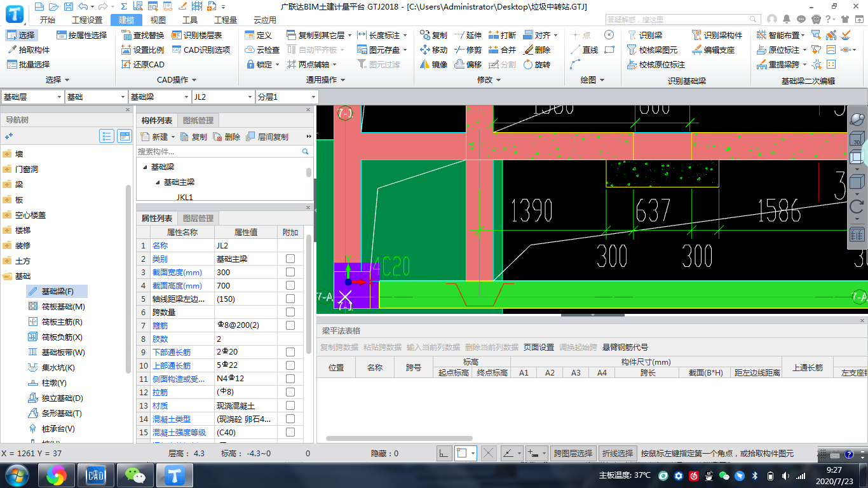The image size is (868, 488).
Task: Click 校核梁图元 check beam elements
Action: click(652, 50)
